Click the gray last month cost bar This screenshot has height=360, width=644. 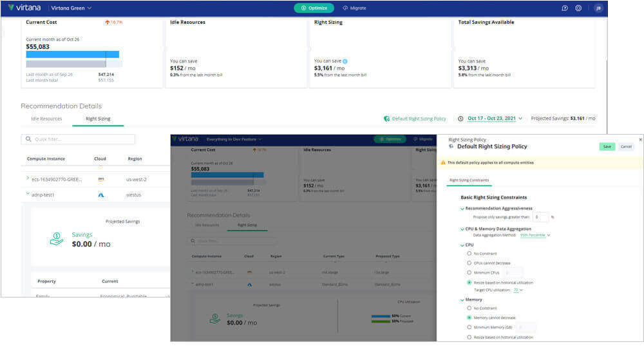(66, 64)
